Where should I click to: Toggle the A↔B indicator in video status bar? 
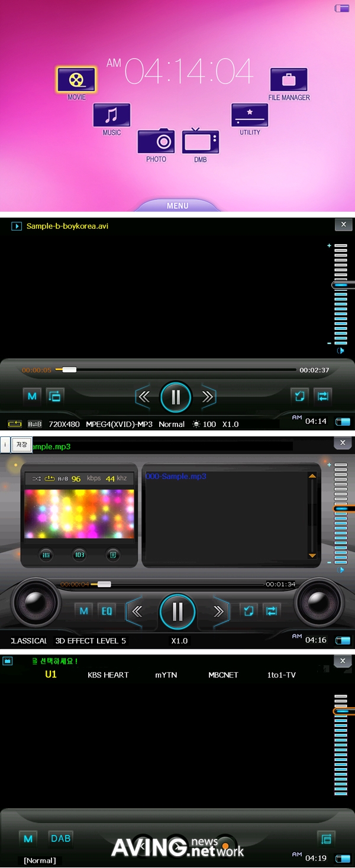point(35,424)
